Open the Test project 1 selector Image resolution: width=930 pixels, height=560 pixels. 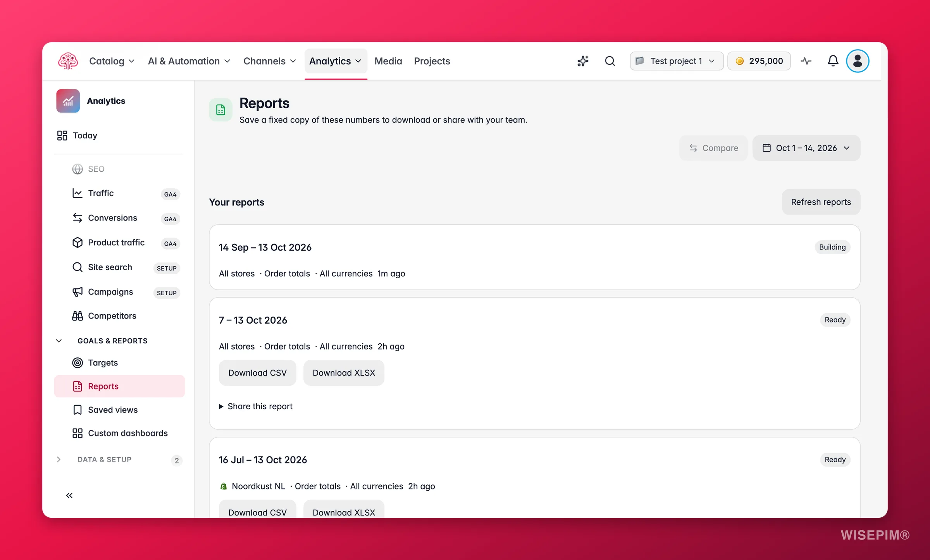click(677, 61)
